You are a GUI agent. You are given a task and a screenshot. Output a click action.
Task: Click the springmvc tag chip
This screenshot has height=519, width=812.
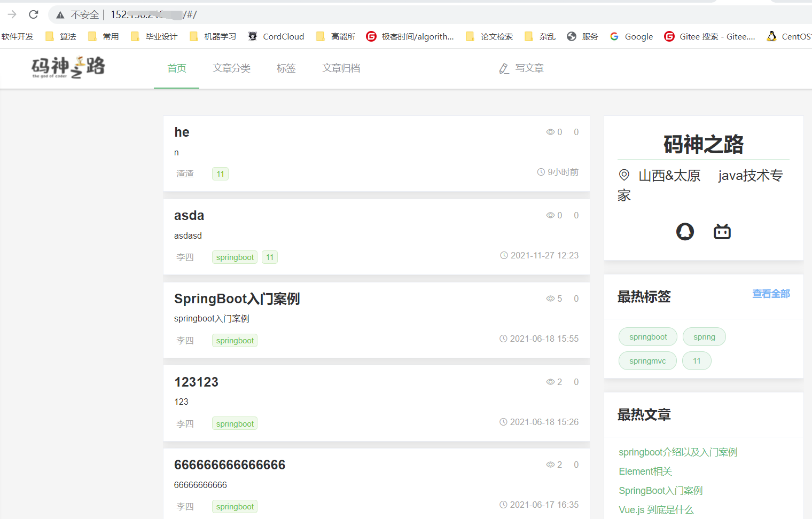tap(647, 360)
